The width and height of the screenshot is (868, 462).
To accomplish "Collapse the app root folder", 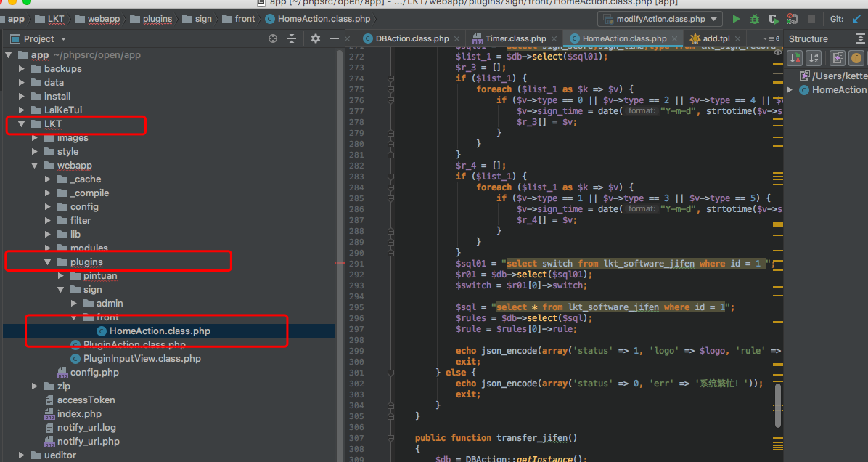I will pos(8,54).
